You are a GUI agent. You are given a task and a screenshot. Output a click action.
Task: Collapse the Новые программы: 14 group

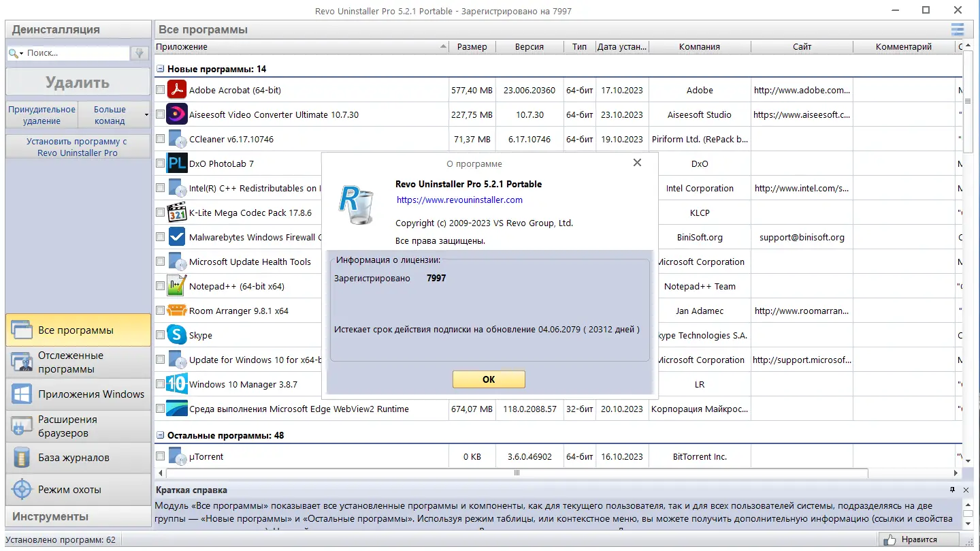tap(161, 69)
